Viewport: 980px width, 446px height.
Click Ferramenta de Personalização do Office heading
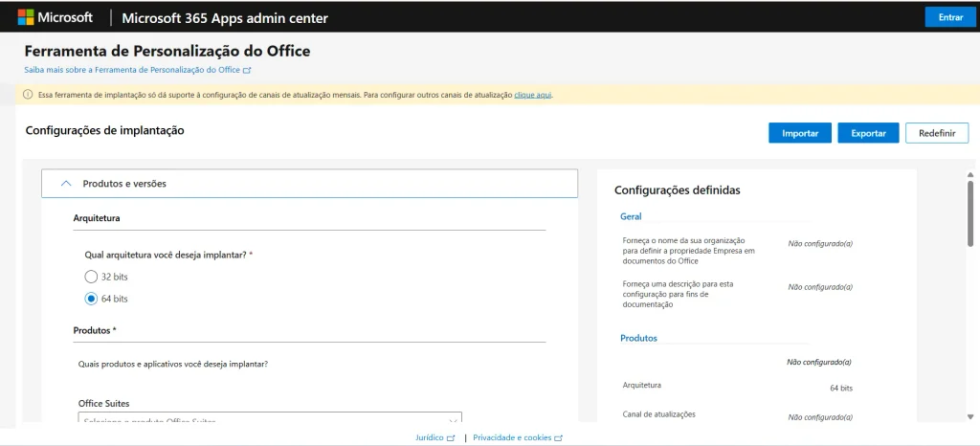tap(167, 52)
